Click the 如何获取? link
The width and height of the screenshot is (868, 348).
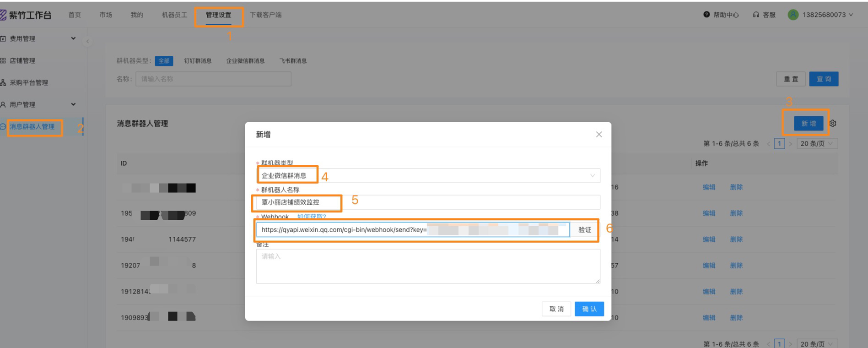click(312, 217)
